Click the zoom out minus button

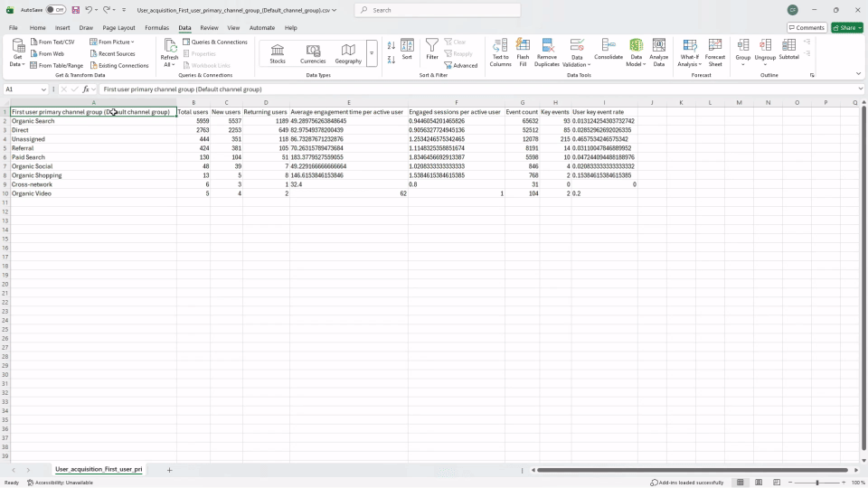tap(790, 483)
